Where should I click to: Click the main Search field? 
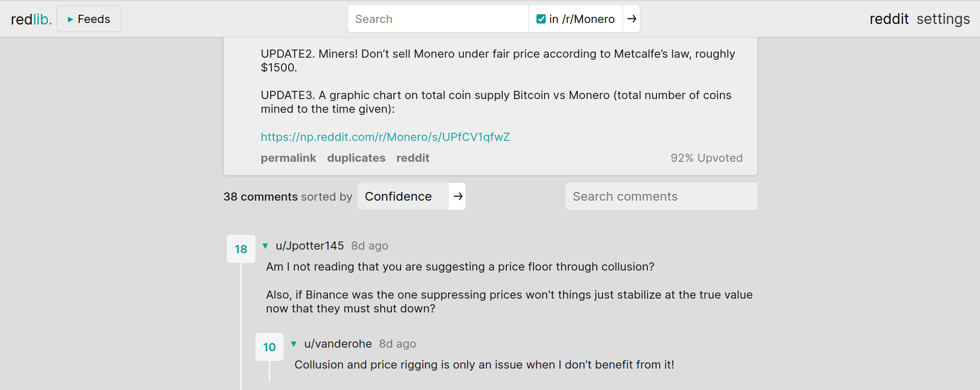click(x=437, y=19)
